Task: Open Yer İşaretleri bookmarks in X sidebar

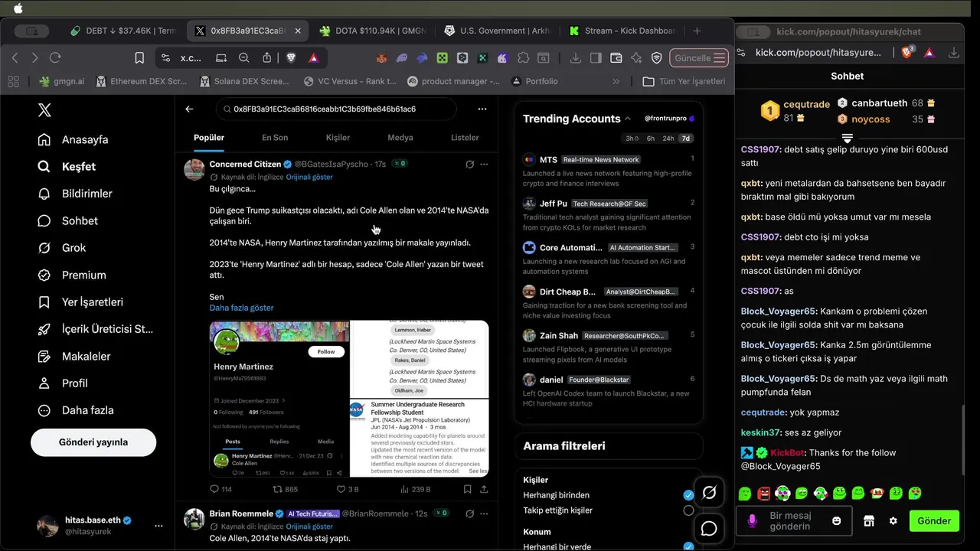Action: coord(44,302)
